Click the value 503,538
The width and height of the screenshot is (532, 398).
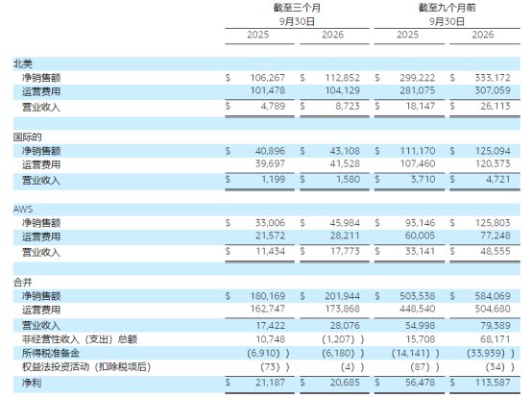point(417,296)
